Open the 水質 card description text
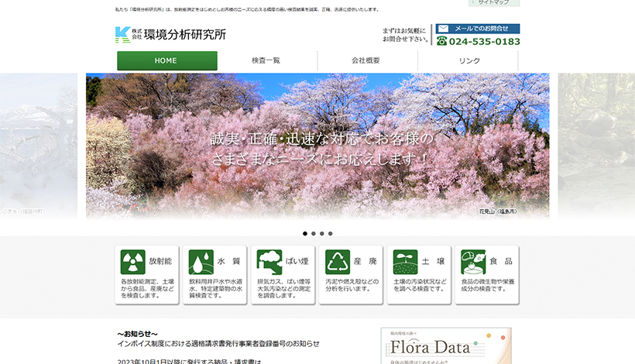This screenshot has width=635, height=364. point(215,288)
